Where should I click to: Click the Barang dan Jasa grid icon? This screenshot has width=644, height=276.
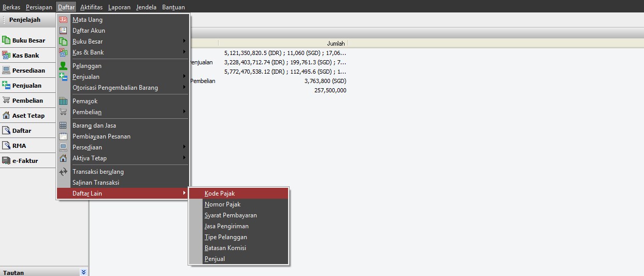(x=63, y=126)
